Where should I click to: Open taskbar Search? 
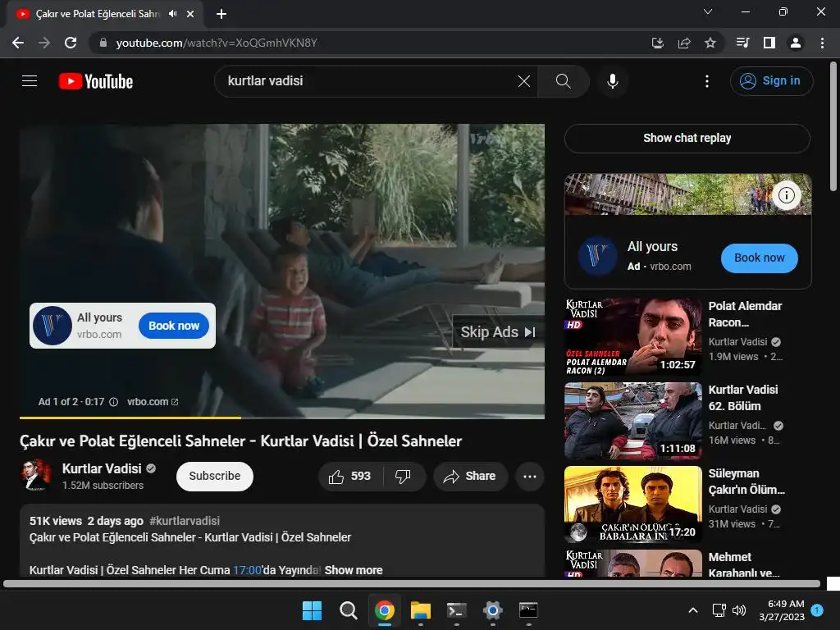point(348,610)
